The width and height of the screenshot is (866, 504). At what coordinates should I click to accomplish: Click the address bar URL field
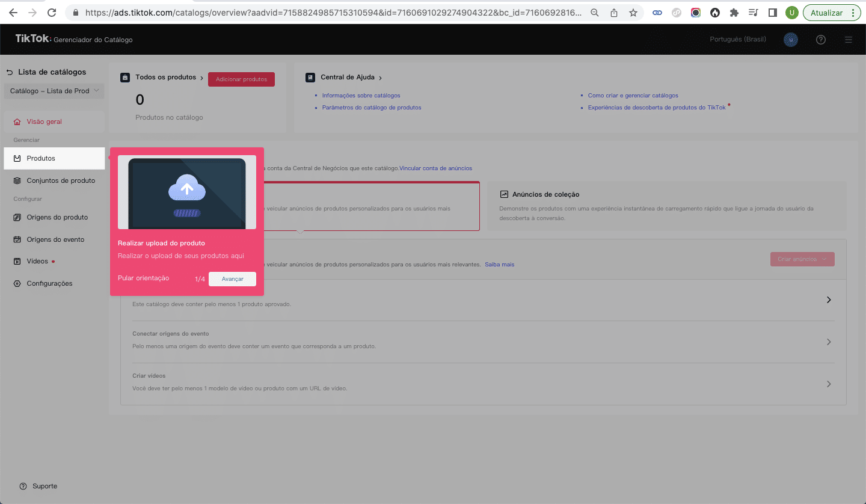[x=334, y=13]
